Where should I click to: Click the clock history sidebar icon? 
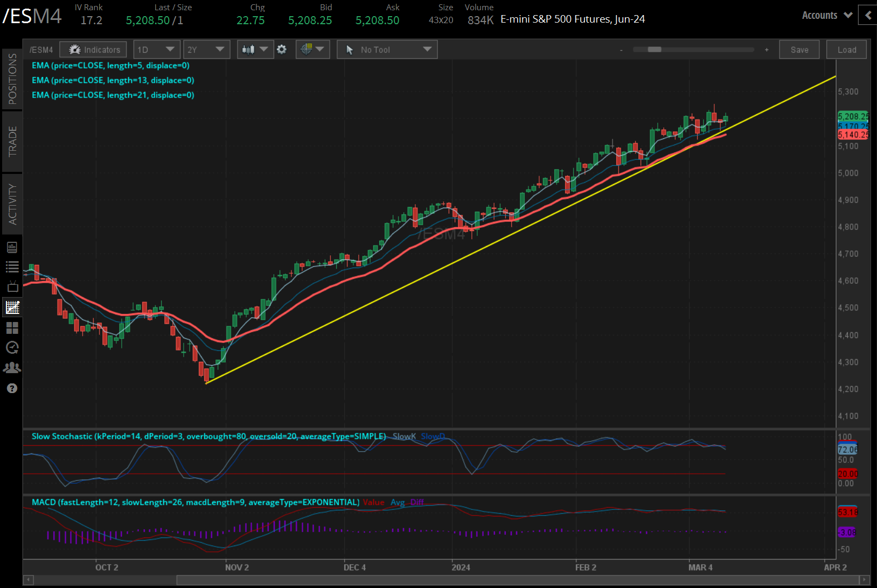click(x=12, y=347)
